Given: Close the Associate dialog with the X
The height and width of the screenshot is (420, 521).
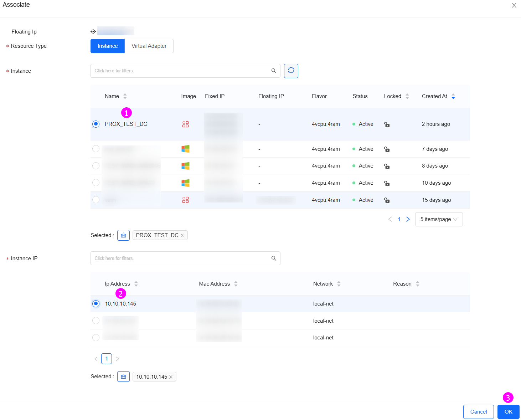Looking at the screenshot, I should point(514,5).
